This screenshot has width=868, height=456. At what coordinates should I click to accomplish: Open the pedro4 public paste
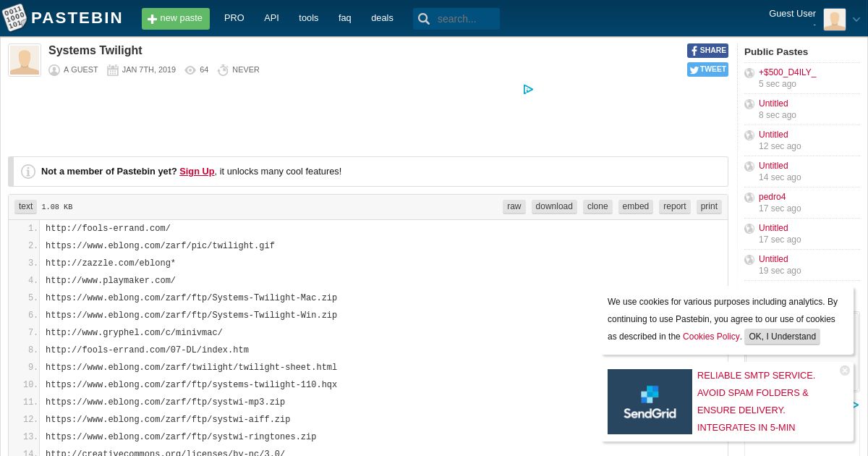[x=772, y=197]
